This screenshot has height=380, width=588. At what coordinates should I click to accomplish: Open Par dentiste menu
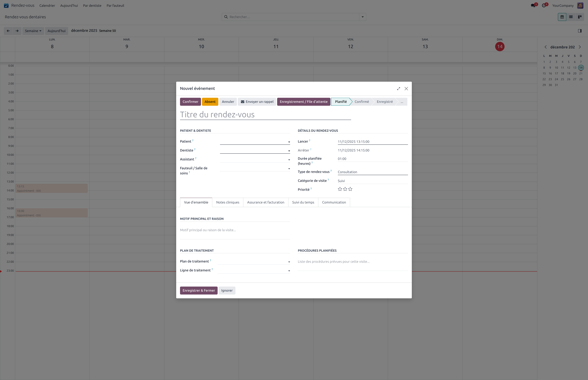coord(92,5)
